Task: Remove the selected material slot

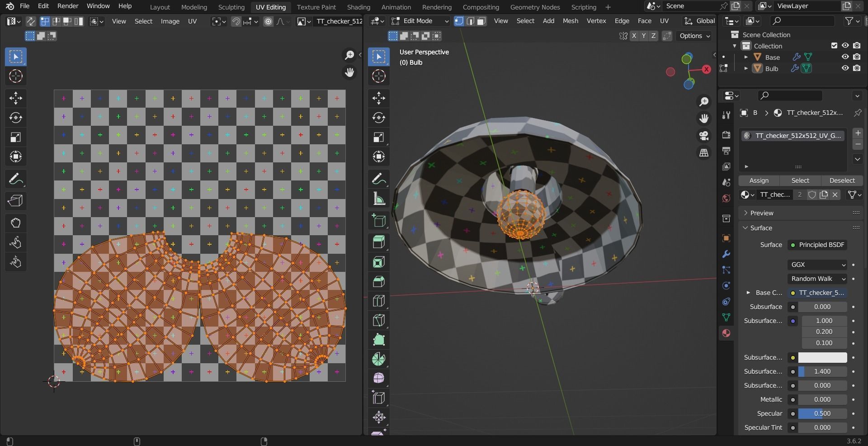Action: point(858,144)
